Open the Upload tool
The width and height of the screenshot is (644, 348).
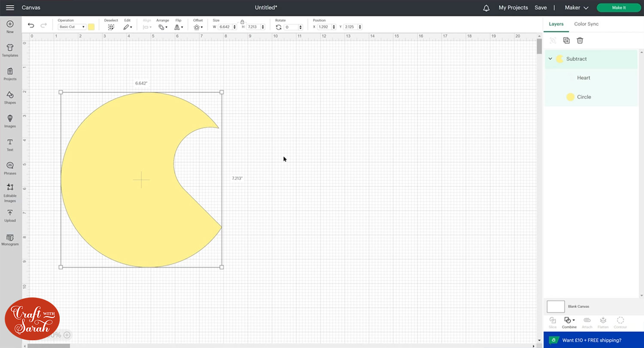click(10, 215)
